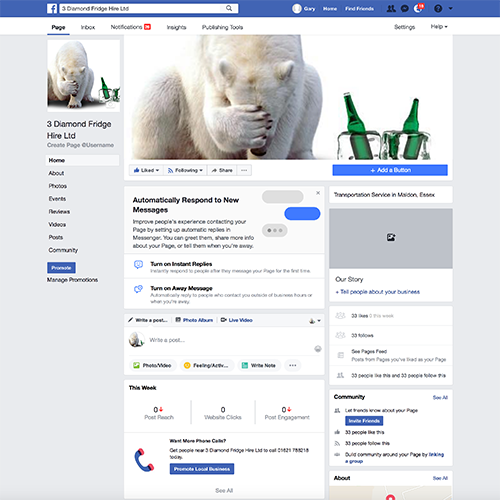Select Photos in left sidebar

point(58,186)
